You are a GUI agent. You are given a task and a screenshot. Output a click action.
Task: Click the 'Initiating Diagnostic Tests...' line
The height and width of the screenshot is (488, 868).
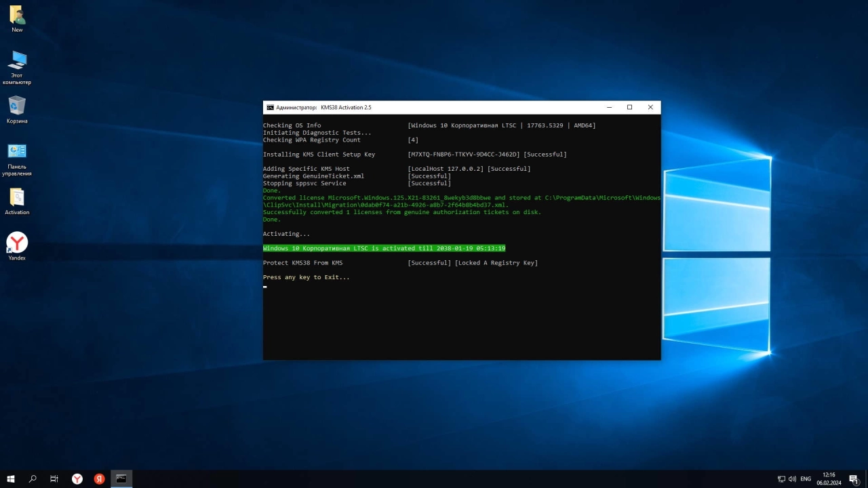pos(317,133)
